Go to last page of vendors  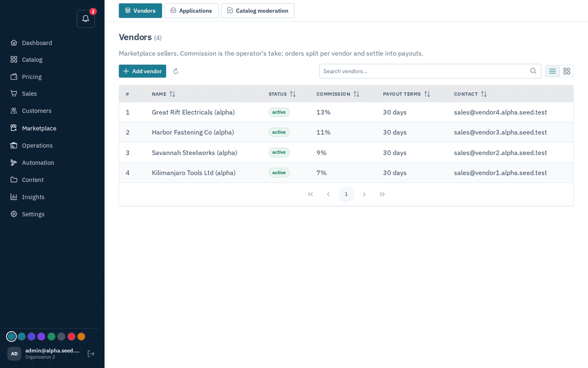(382, 194)
